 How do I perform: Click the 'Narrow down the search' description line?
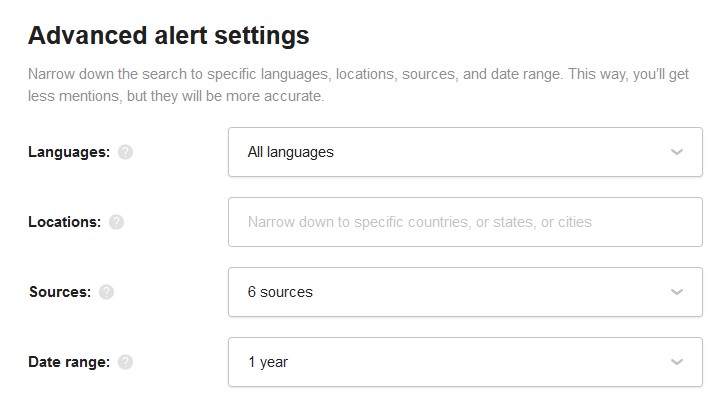pos(358,74)
